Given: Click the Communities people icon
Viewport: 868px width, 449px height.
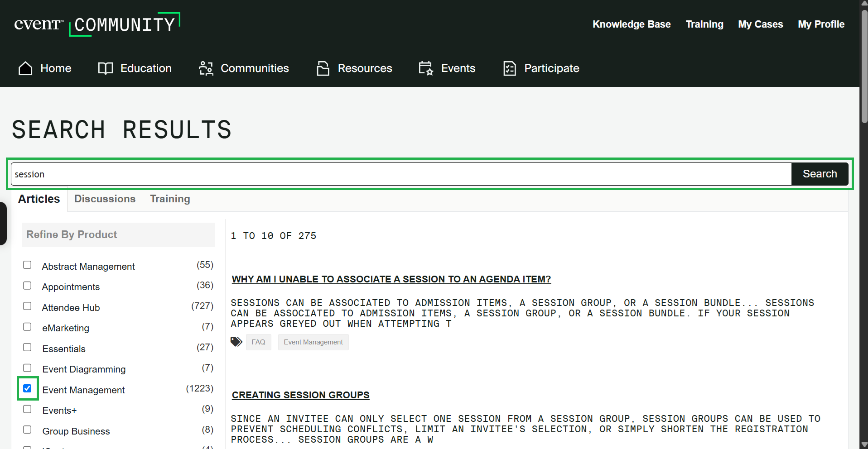Looking at the screenshot, I should [206, 68].
